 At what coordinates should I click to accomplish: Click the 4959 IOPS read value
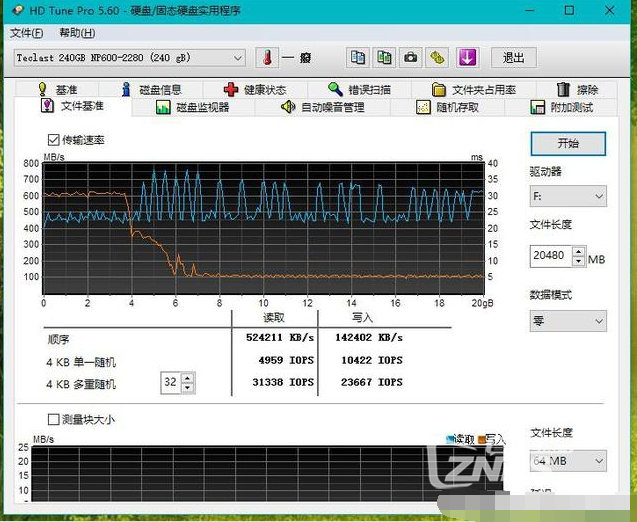coord(286,360)
